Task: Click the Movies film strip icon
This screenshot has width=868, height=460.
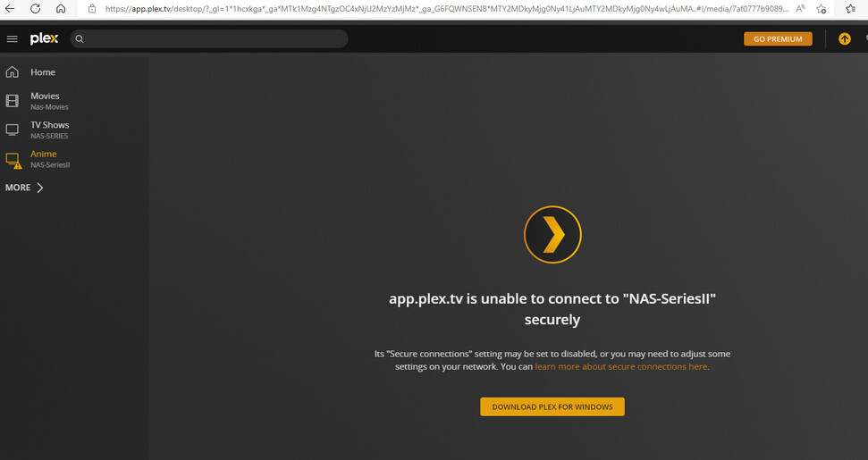Action: pyautogui.click(x=13, y=101)
